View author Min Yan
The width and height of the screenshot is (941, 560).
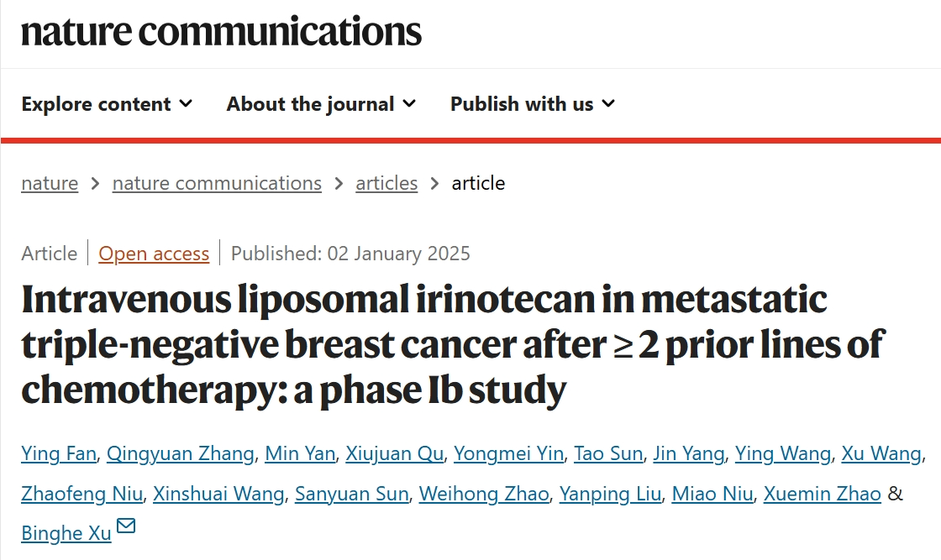pyautogui.click(x=300, y=454)
